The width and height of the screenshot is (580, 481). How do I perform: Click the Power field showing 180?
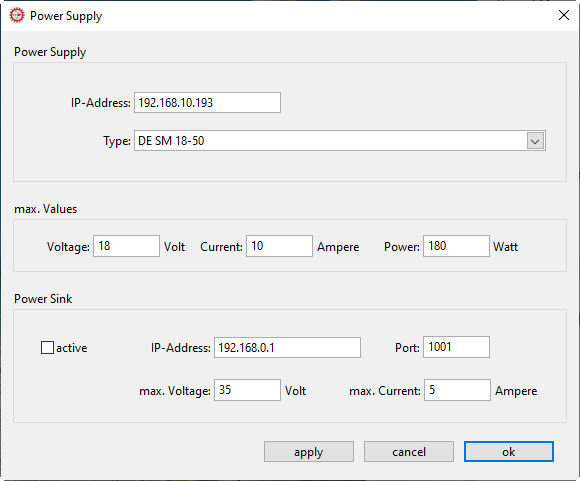(x=456, y=246)
